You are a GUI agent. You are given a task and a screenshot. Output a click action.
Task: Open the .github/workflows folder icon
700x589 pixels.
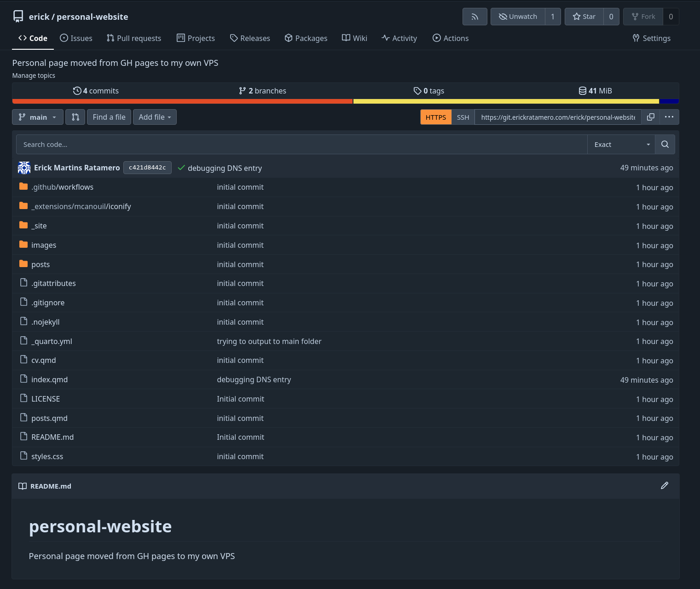[x=23, y=187]
